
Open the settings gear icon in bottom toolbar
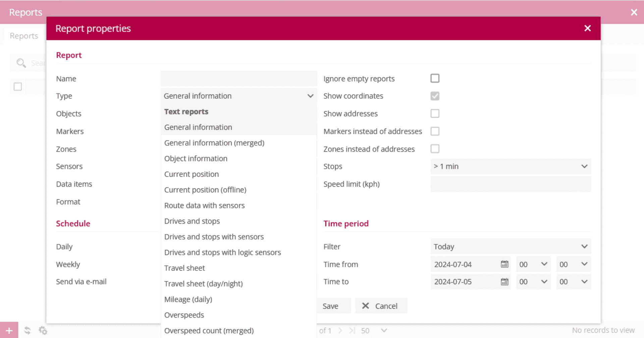[43, 331]
